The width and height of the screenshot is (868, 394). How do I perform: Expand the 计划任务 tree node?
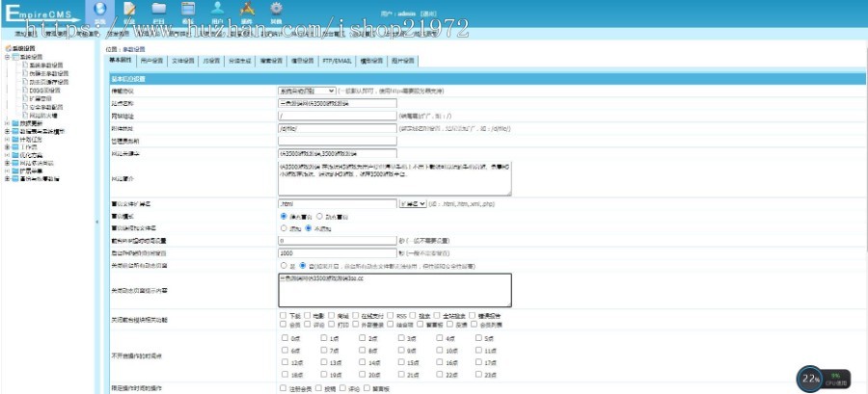point(7,140)
